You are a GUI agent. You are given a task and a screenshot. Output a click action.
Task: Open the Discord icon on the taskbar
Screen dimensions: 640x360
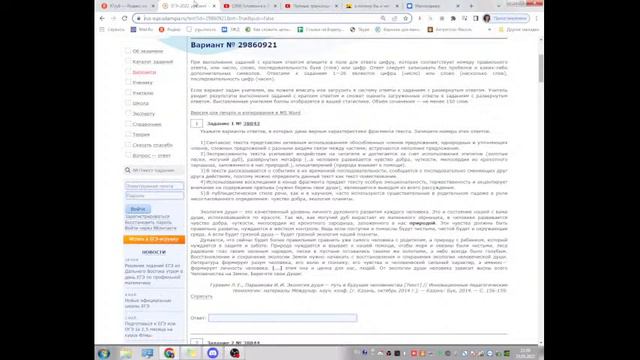(213, 353)
